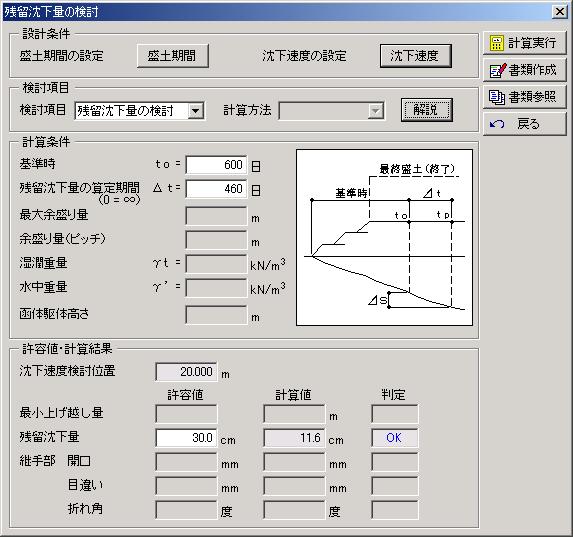Open the 盛土期間 settings button
This screenshot has height=537, width=573.
[173, 56]
